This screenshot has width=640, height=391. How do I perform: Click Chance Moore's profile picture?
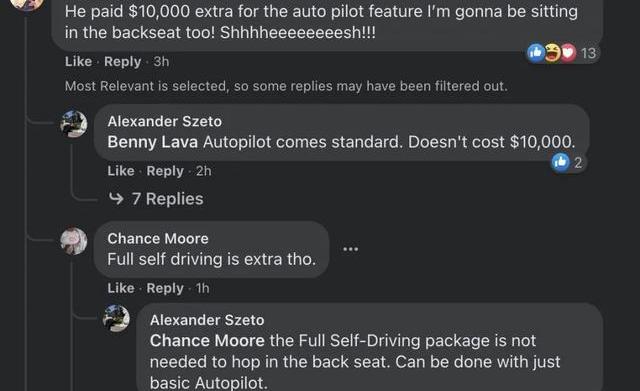point(74,241)
